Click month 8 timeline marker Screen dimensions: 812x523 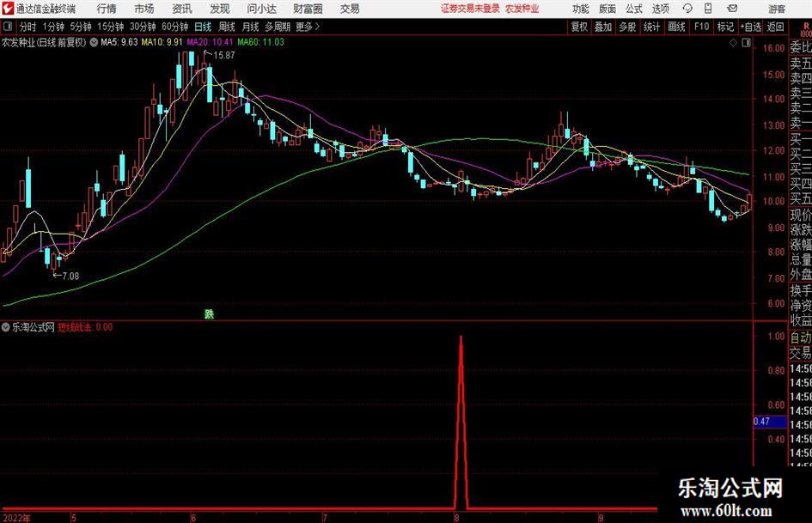click(456, 518)
